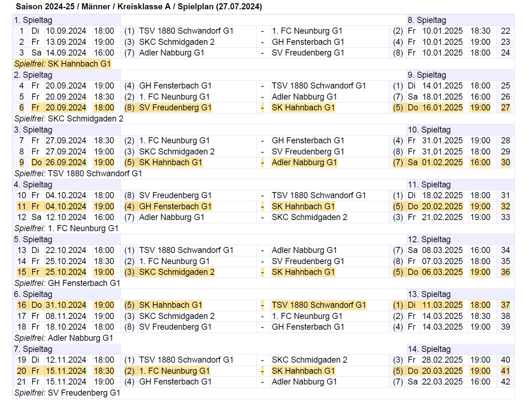Select 1. FC Neunburg G1 in match 1 row

307,31
